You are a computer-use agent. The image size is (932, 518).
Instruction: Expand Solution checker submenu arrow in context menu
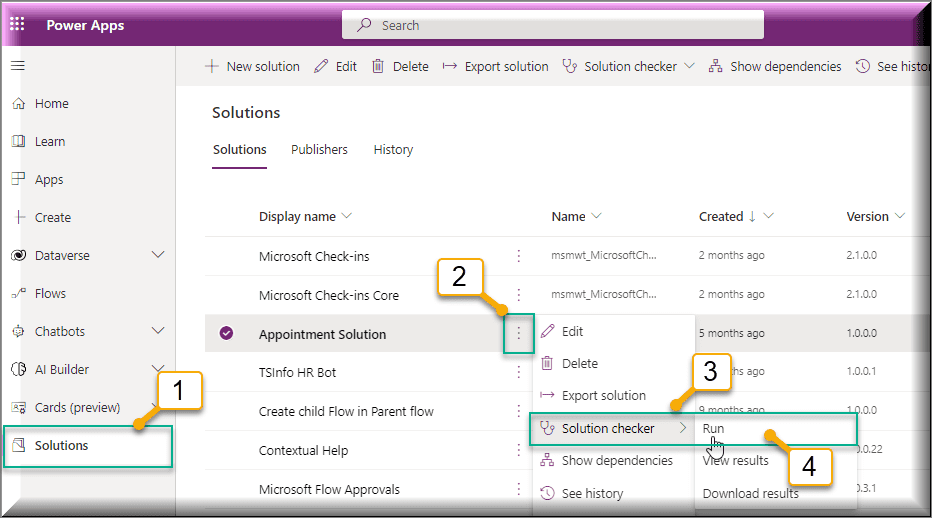pyautogui.click(x=683, y=428)
